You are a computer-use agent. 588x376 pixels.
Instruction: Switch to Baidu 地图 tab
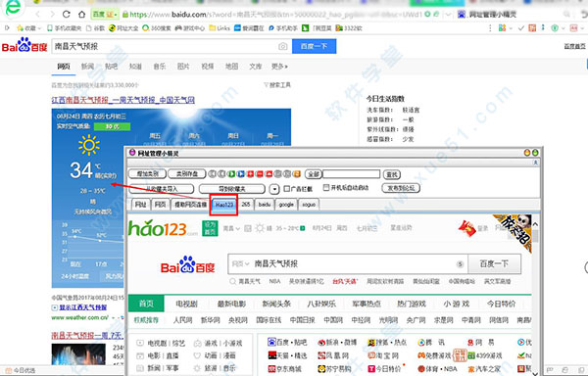231,67
